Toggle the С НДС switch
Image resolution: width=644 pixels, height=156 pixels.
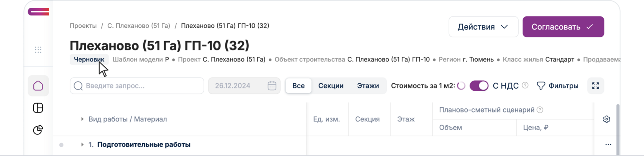(x=479, y=86)
